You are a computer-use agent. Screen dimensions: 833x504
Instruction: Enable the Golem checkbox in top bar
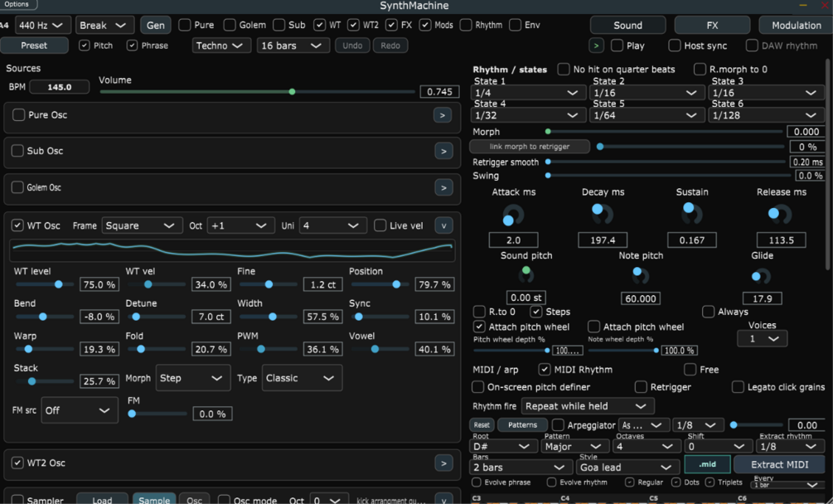click(230, 25)
